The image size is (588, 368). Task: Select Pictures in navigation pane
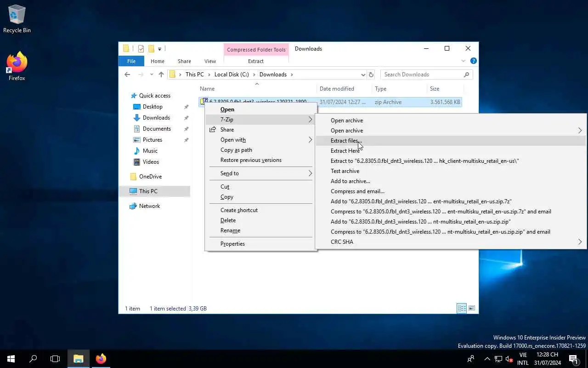coord(152,140)
